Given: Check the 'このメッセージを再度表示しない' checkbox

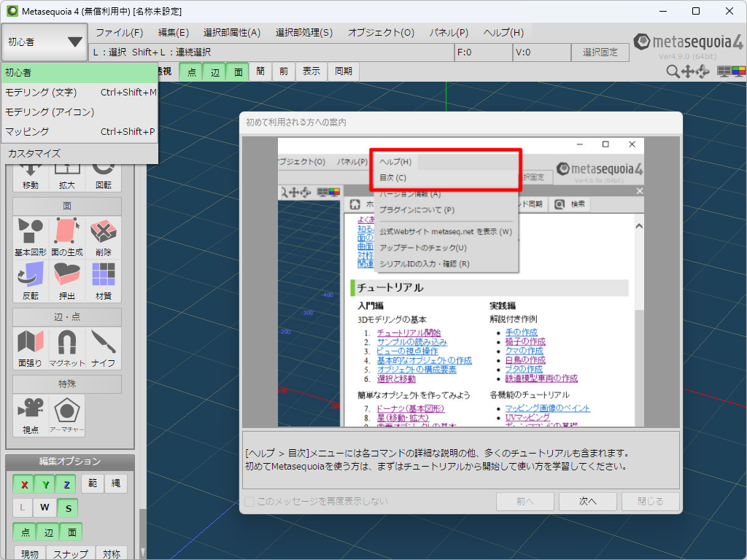Looking at the screenshot, I should click(x=250, y=501).
